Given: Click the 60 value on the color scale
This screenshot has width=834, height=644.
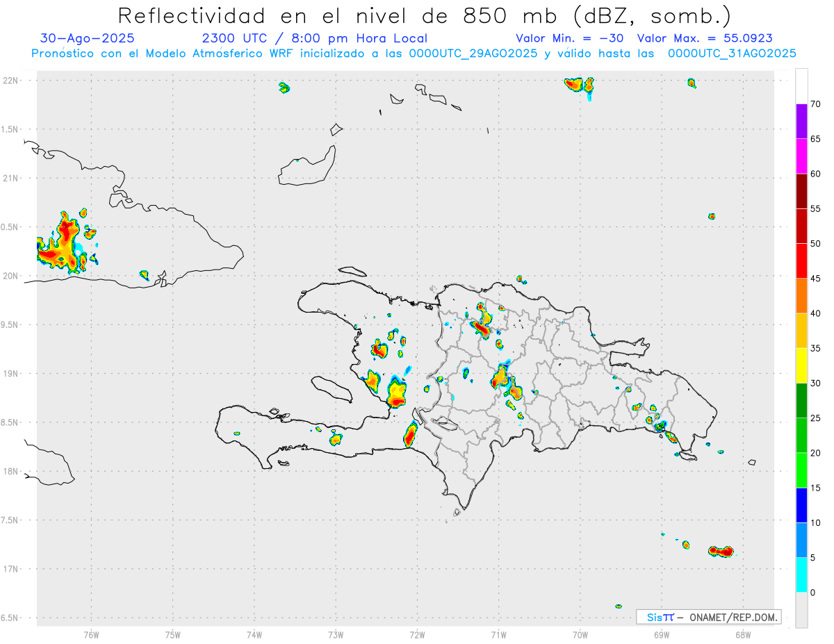Looking at the screenshot, I should [815, 174].
